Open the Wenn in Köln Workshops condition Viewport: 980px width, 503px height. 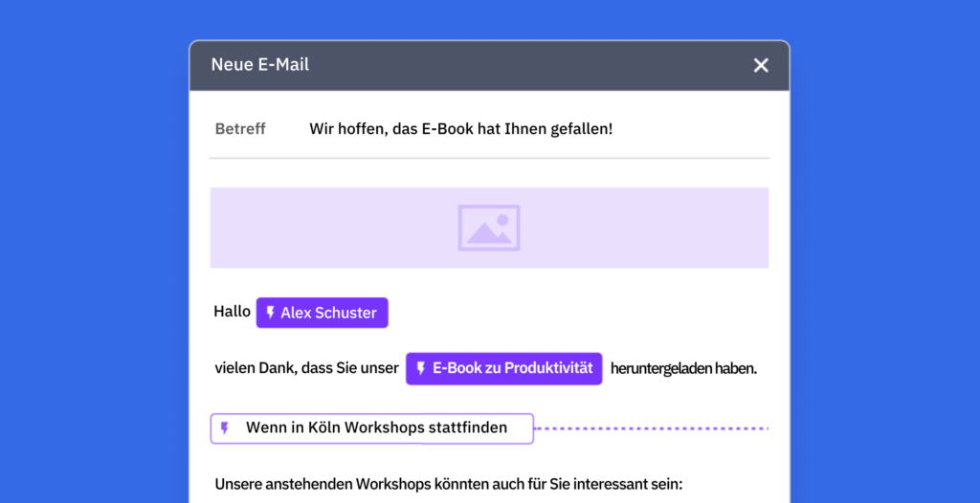click(372, 428)
